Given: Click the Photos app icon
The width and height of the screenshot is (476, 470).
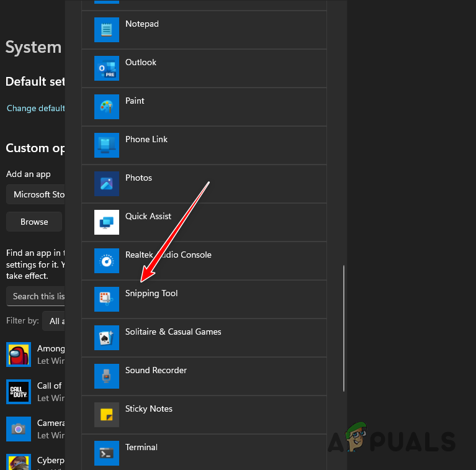Looking at the screenshot, I should click(x=107, y=184).
